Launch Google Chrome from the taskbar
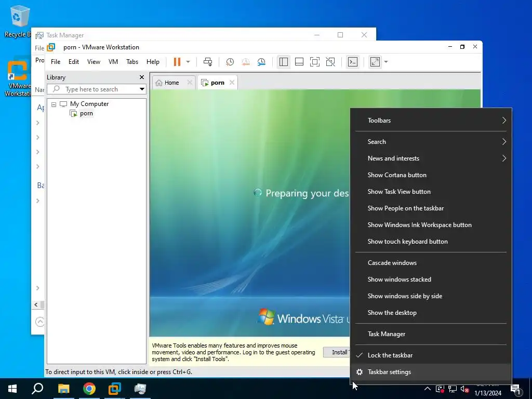 [89, 389]
